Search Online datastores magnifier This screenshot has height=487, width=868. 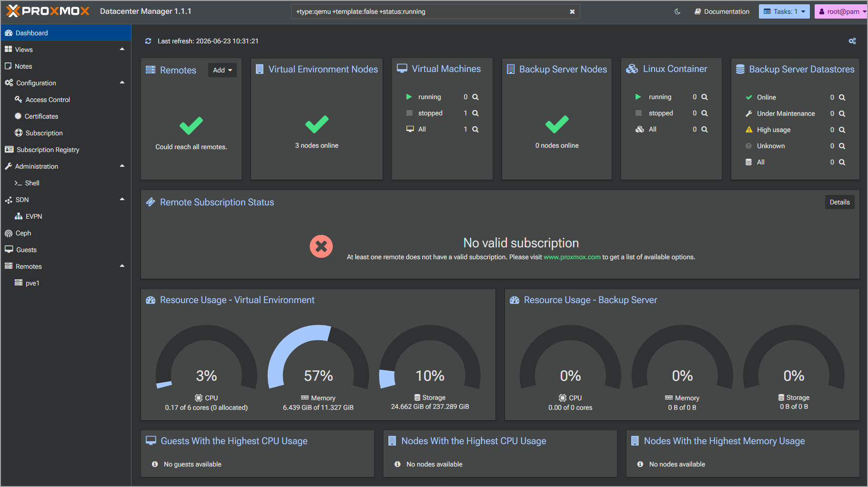842,97
